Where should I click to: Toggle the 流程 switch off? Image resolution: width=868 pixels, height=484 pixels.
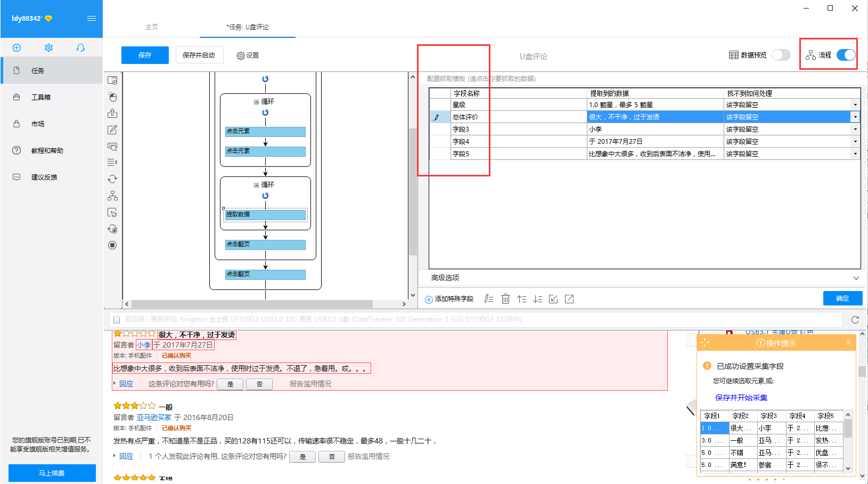[x=846, y=55]
